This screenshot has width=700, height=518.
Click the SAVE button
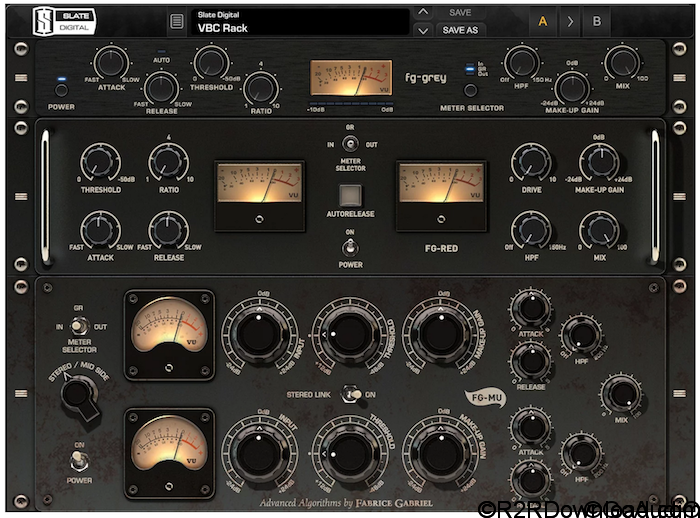pos(460,13)
